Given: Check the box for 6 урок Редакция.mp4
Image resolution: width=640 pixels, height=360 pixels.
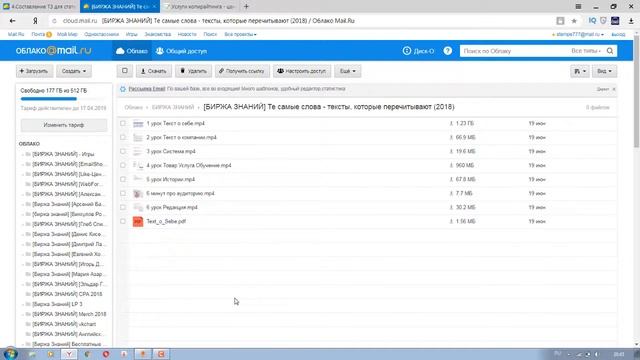Looking at the screenshot, I should click(x=123, y=207).
